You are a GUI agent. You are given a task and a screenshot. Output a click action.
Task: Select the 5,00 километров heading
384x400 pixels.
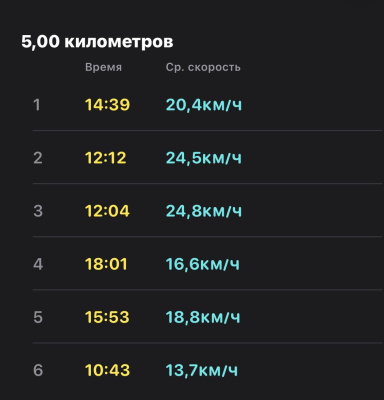pyautogui.click(x=97, y=42)
